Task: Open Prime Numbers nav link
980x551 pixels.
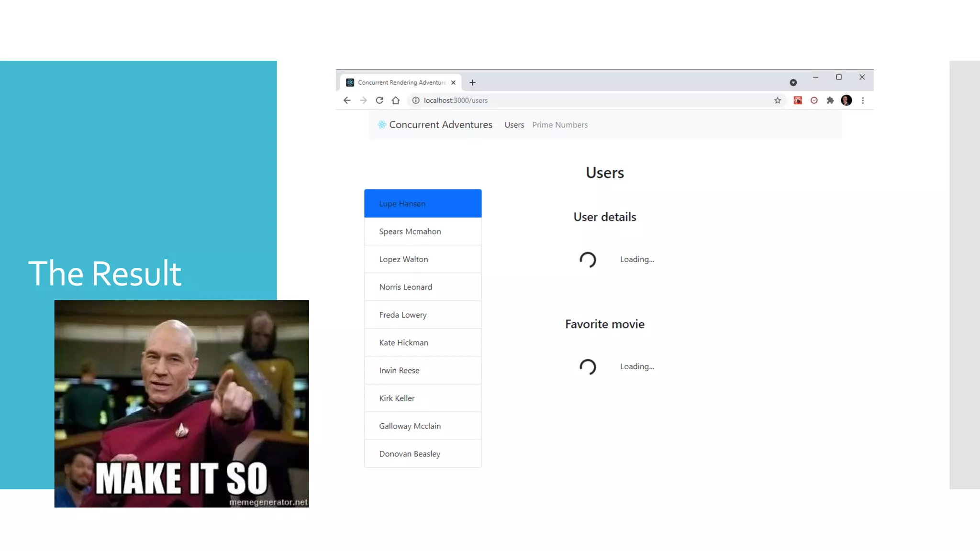Action: click(560, 125)
